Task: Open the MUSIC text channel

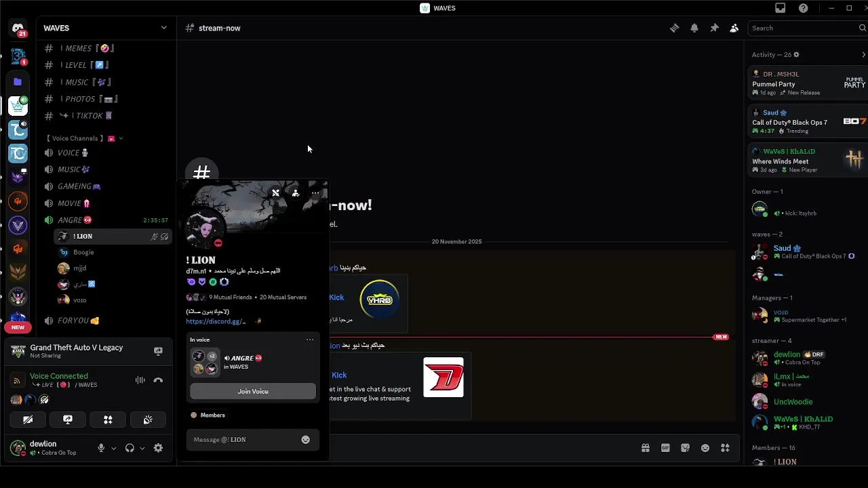Action: [x=105, y=82]
